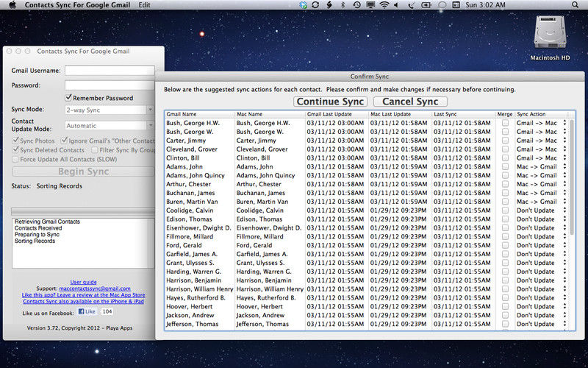Check Merge box for Carter, Jimmy
The height and width of the screenshot is (368, 588).
tap(505, 141)
